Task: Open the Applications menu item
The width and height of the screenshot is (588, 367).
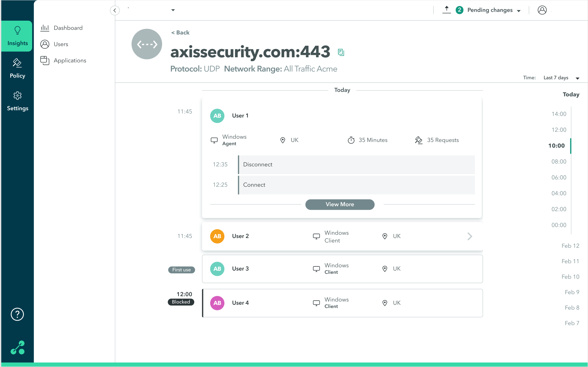Action: pos(70,60)
